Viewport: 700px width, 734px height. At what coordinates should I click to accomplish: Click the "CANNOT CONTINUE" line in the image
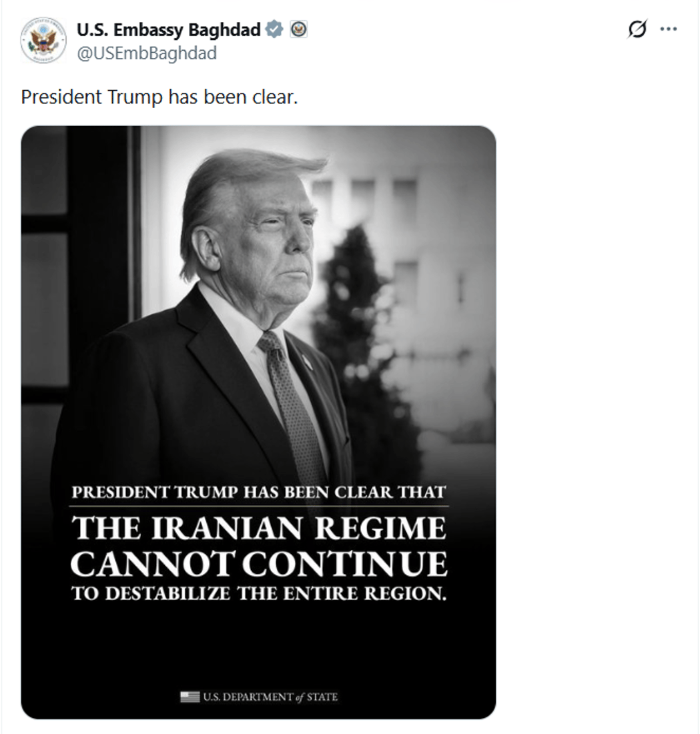[x=259, y=564]
